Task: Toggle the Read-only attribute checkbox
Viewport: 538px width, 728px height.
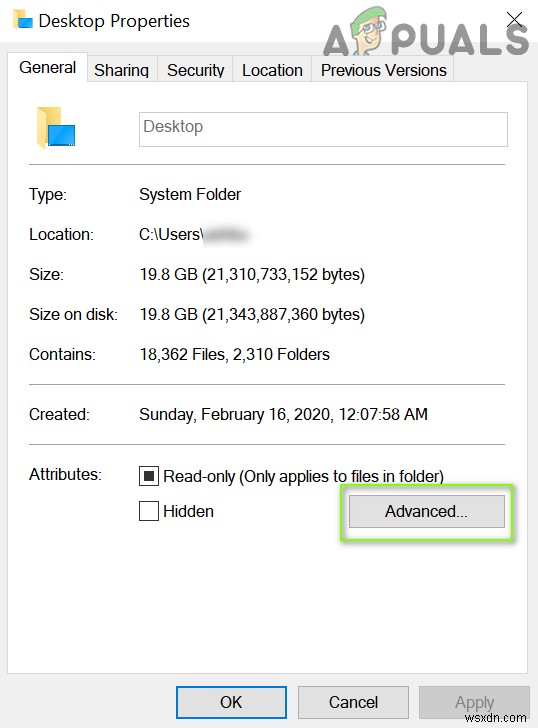Action: (149, 476)
